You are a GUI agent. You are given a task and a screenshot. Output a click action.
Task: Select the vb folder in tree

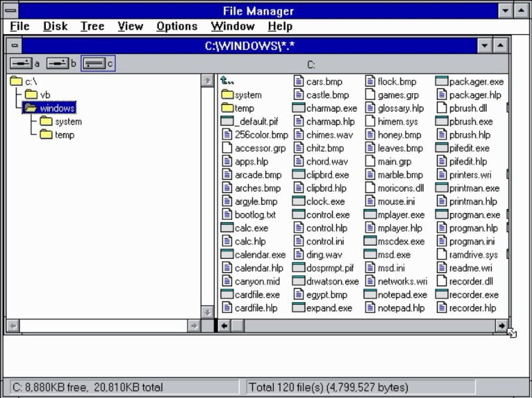(31, 95)
